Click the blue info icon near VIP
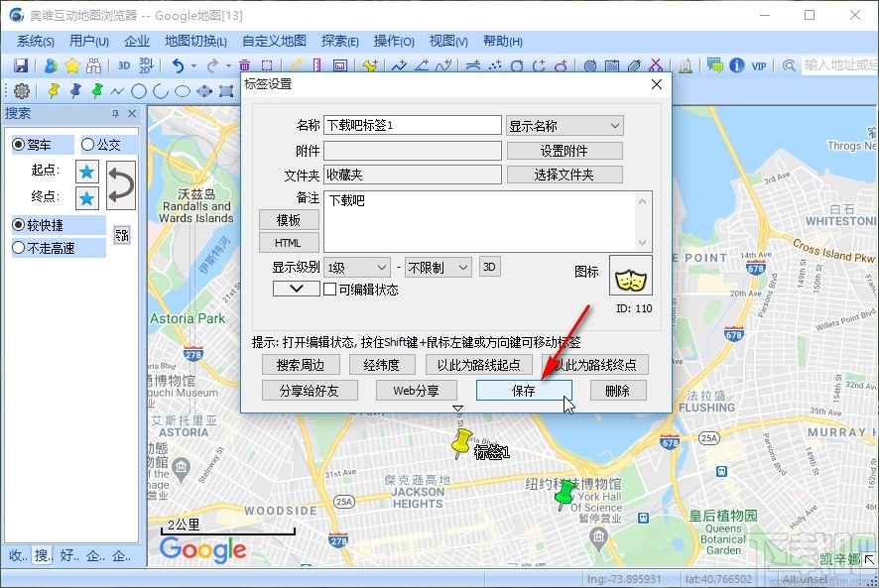The width and height of the screenshot is (879, 588). (736, 65)
